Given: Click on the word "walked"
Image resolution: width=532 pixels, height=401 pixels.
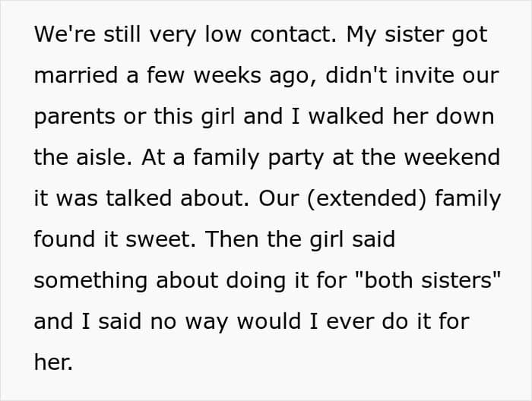Looking at the screenshot, I should (346, 116).
